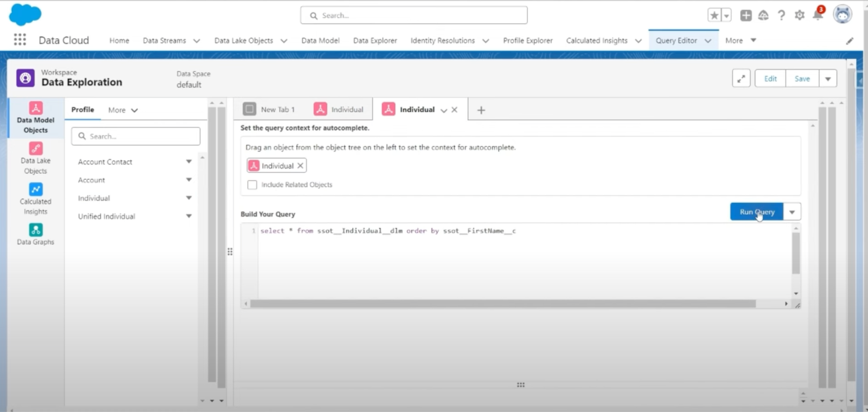
Task: Click the Salesforce cloud logo
Action: tap(25, 15)
